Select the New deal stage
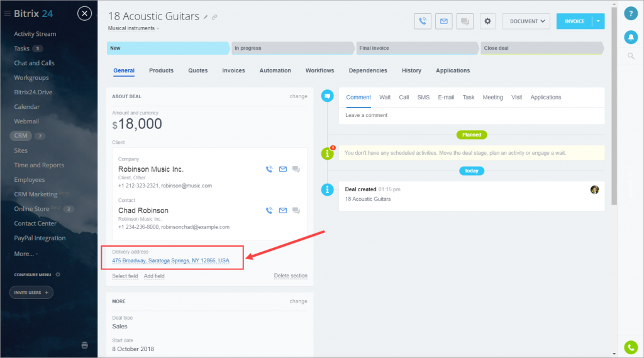The image size is (644, 358). point(167,48)
